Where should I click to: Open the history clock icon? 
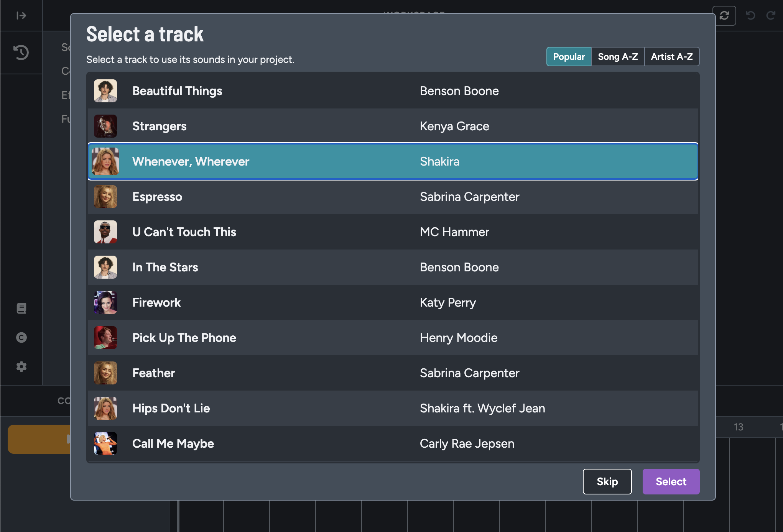(21, 53)
